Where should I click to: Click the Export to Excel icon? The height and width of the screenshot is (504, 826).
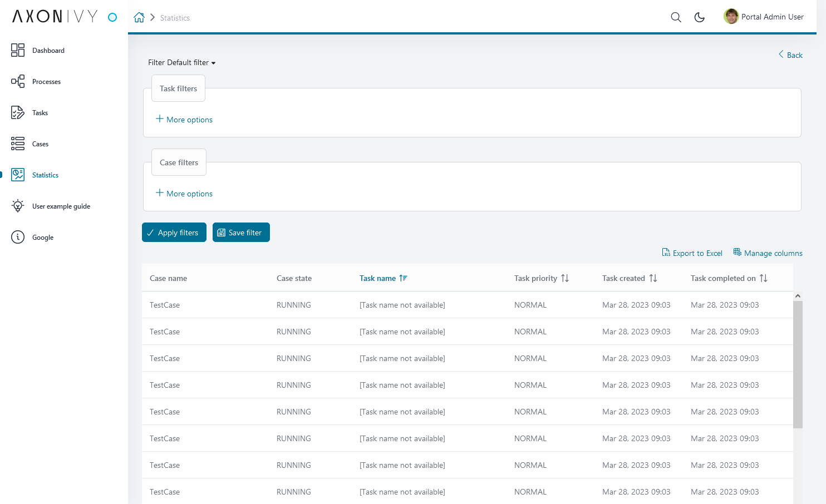(x=666, y=253)
